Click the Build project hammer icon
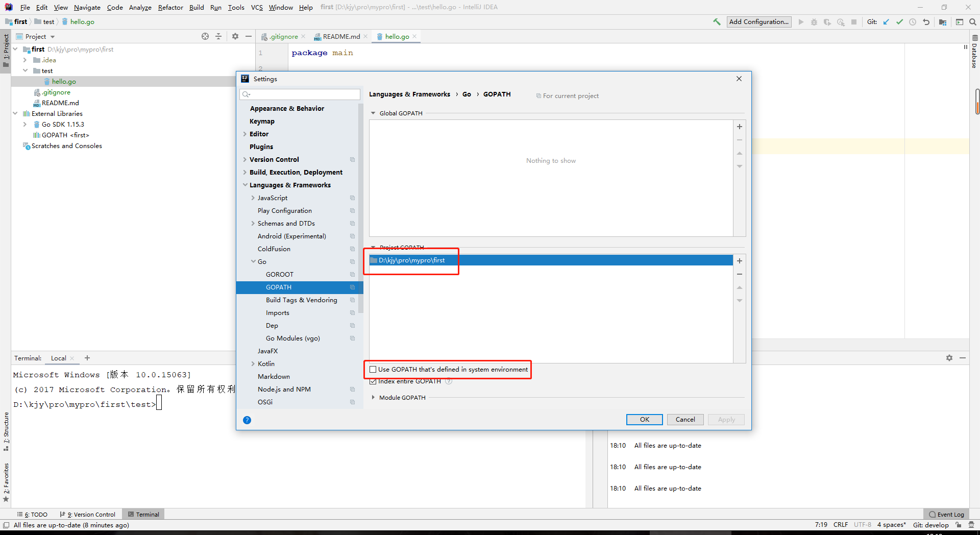Image resolution: width=980 pixels, height=535 pixels. tap(717, 22)
